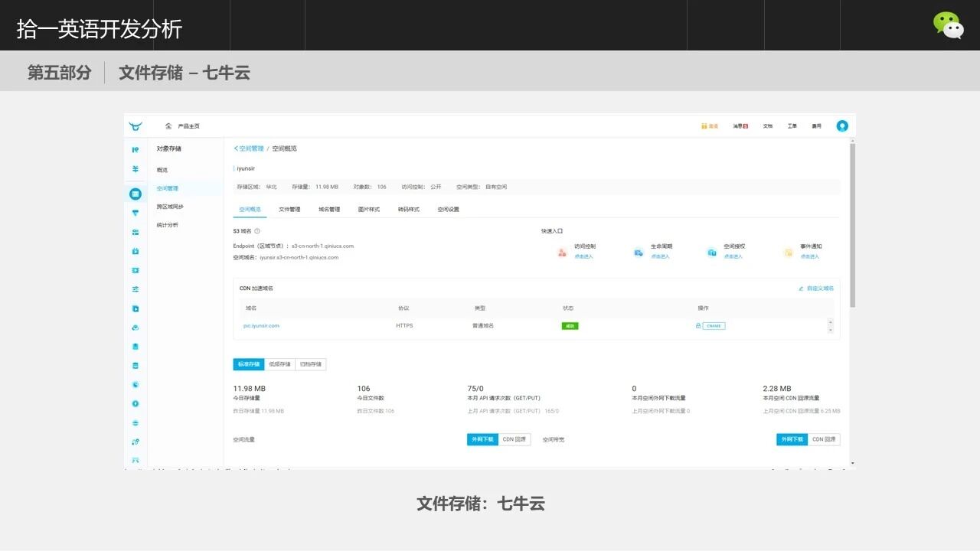
Task: Click the 事件通知 quick entry icon
Action: pyautogui.click(x=789, y=252)
